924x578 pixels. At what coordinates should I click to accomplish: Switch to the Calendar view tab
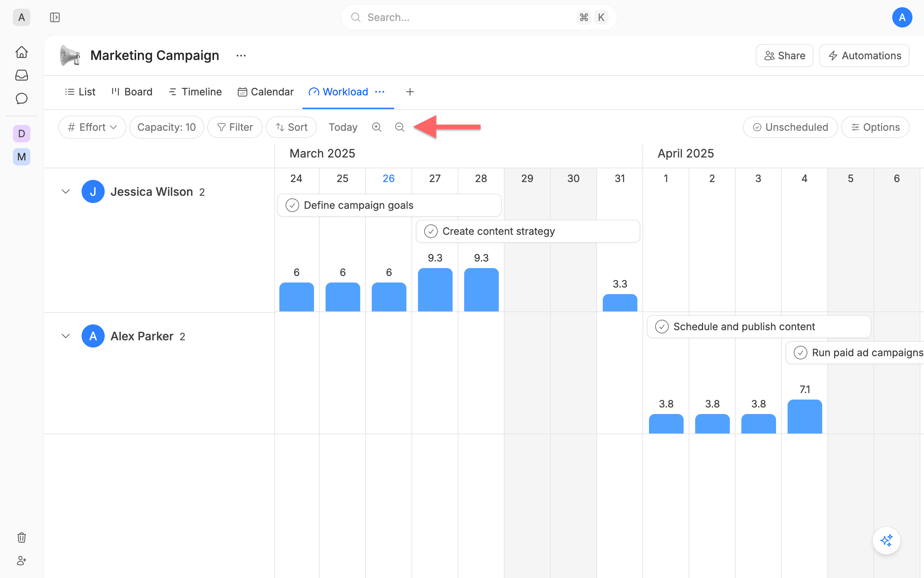(x=266, y=92)
